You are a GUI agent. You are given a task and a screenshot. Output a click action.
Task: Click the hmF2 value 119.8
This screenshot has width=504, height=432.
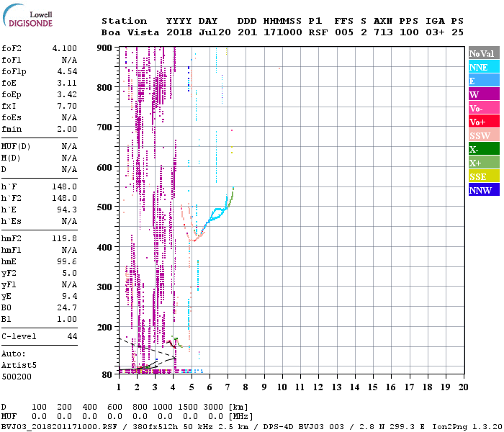(65, 238)
